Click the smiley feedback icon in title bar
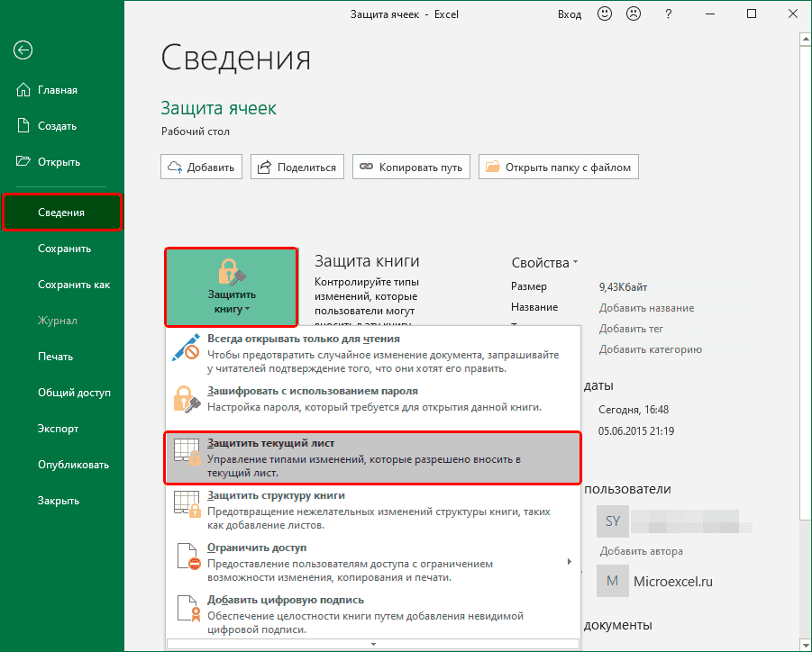Screen dimensions: 812x652 (605, 14)
